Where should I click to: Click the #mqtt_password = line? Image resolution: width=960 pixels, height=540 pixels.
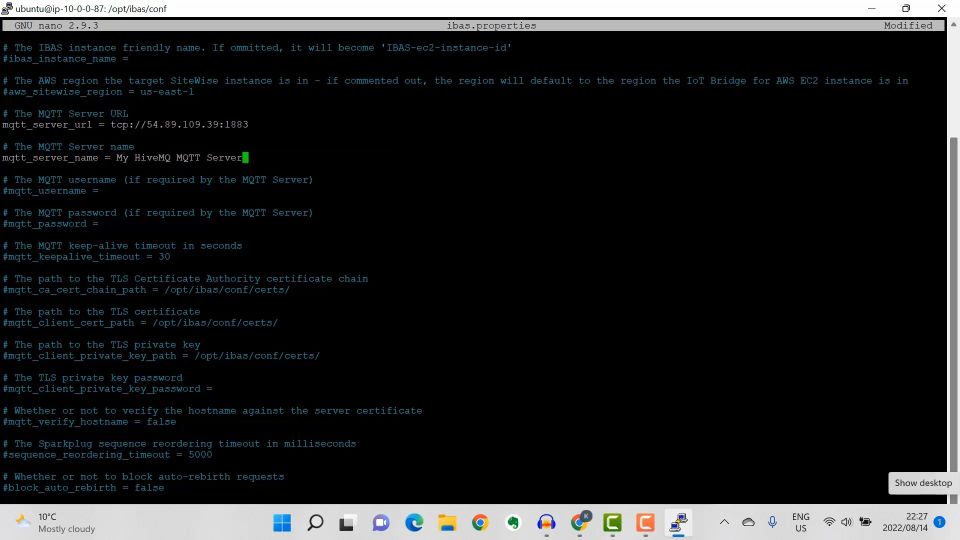pyautogui.click(x=50, y=224)
